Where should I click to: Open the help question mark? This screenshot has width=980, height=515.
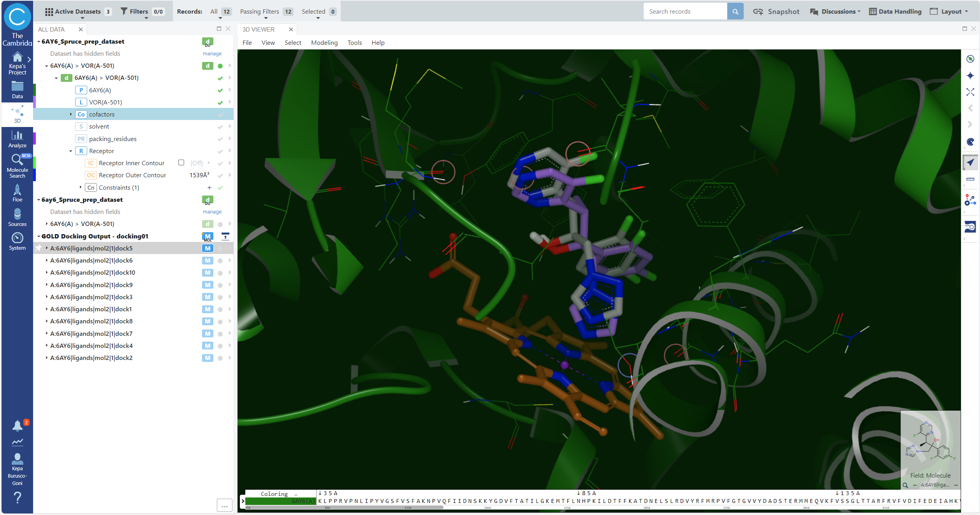(x=17, y=497)
